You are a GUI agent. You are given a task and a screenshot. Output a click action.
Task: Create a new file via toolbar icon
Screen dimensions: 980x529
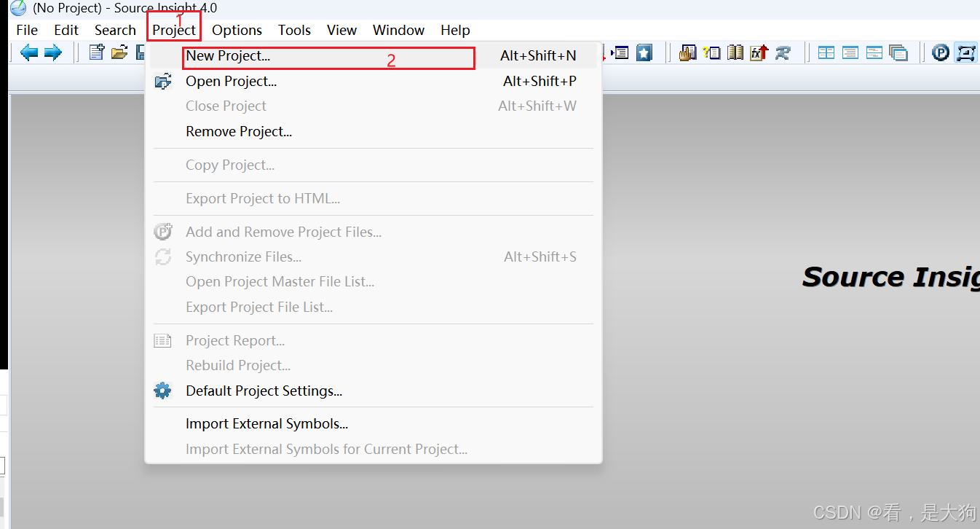[x=96, y=52]
